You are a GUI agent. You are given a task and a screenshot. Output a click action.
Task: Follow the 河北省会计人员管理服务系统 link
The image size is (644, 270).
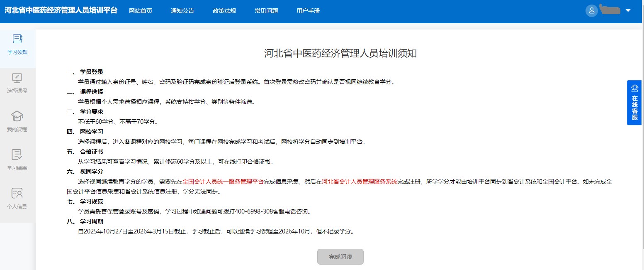click(x=360, y=182)
